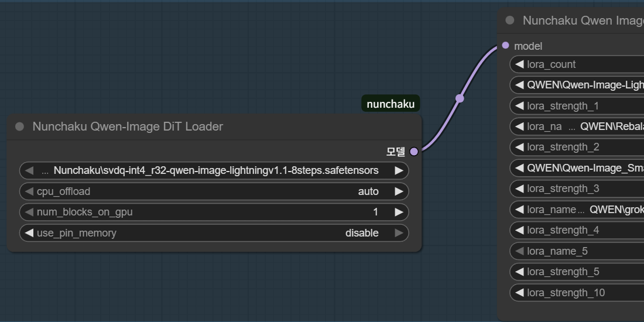The width and height of the screenshot is (644, 322).
Task: Click the Nunchaku Qwen Image LoRA node title
Action: point(583,20)
